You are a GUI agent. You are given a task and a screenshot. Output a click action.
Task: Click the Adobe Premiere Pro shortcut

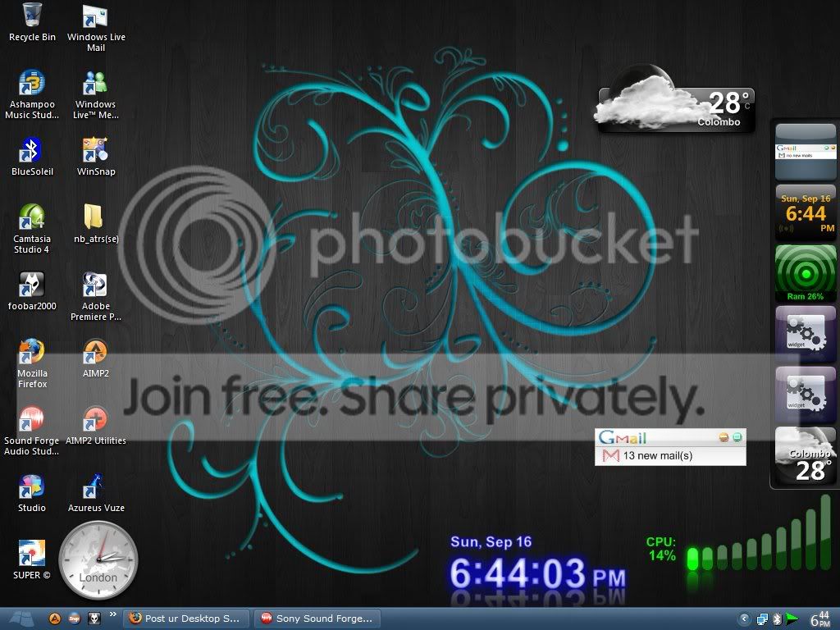click(x=96, y=296)
